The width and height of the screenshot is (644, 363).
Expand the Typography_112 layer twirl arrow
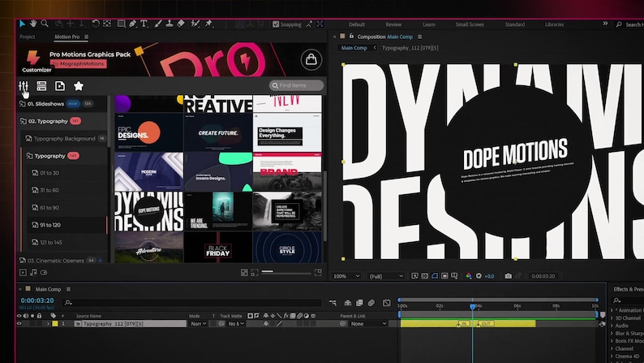coord(48,324)
